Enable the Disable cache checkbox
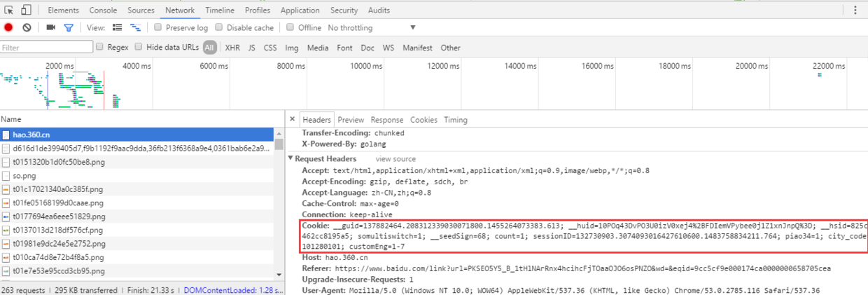The width and height of the screenshot is (868, 295). tap(219, 27)
